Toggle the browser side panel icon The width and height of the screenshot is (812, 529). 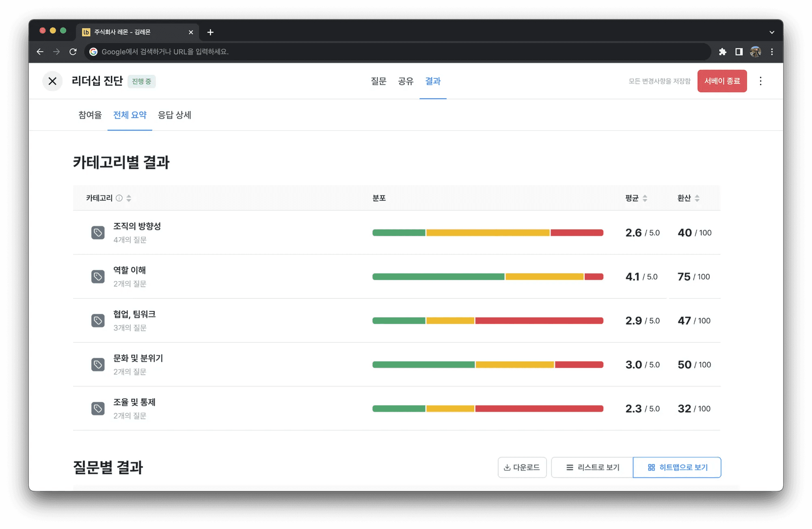(739, 52)
